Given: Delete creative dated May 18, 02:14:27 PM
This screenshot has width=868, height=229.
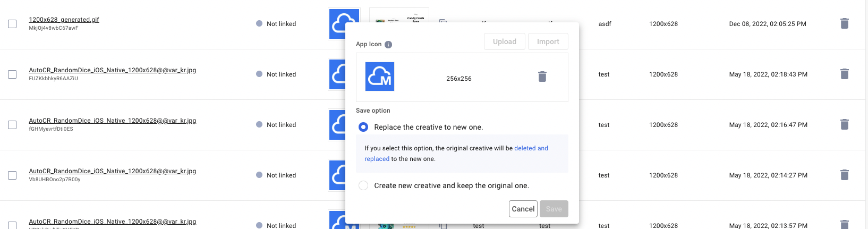Looking at the screenshot, I should click(845, 175).
